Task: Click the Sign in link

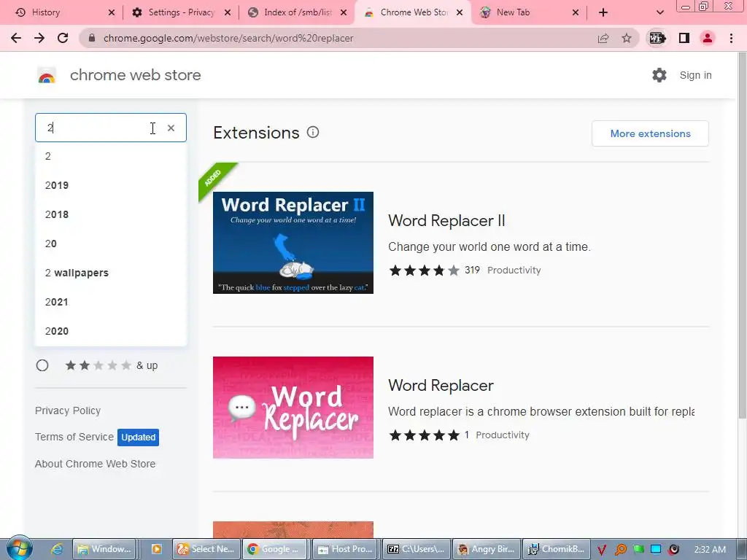Action: coord(695,75)
